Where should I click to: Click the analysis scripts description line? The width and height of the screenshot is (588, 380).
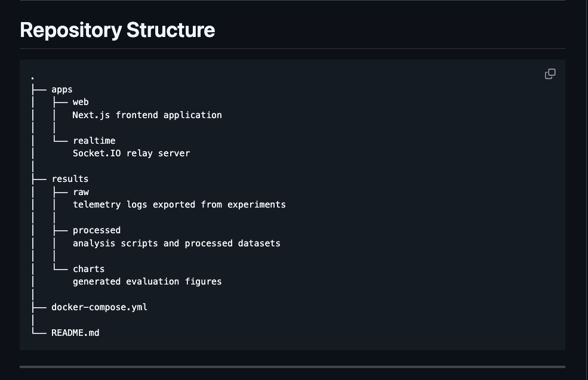177,243
